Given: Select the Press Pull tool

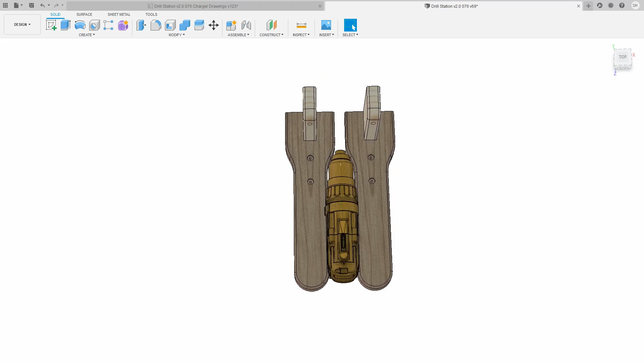Looking at the screenshot, I should pyautogui.click(x=141, y=25).
